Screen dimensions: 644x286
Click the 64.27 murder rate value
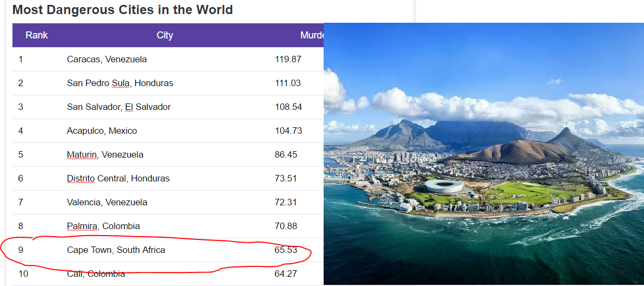pos(286,274)
